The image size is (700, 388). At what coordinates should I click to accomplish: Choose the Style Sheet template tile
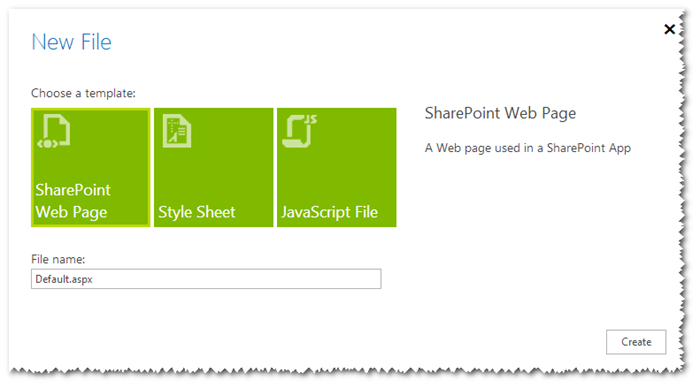(x=213, y=167)
